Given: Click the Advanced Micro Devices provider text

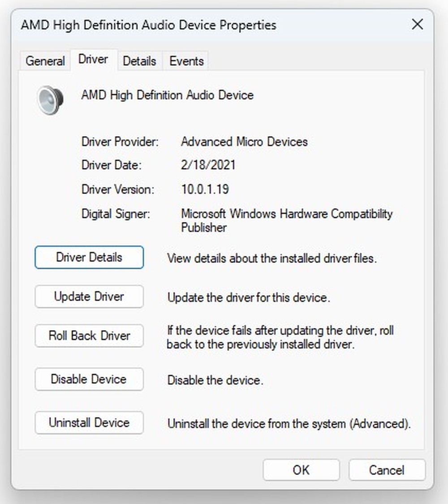Looking at the screenshot, I should click(x=244, y=142).
